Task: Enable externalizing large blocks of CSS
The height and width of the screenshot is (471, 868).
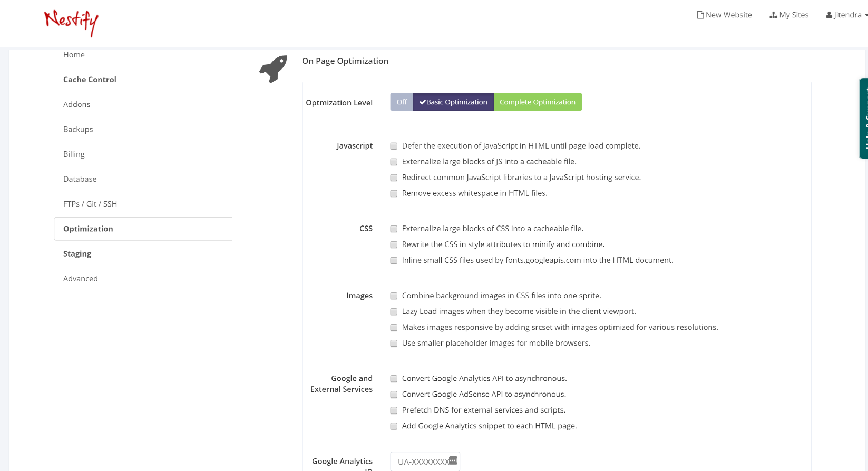Action: tap(394, 229)
